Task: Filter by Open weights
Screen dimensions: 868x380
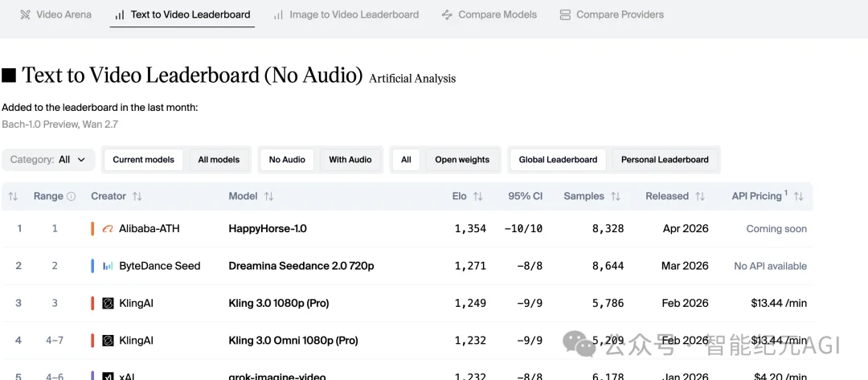Action: tap(462, 160)
